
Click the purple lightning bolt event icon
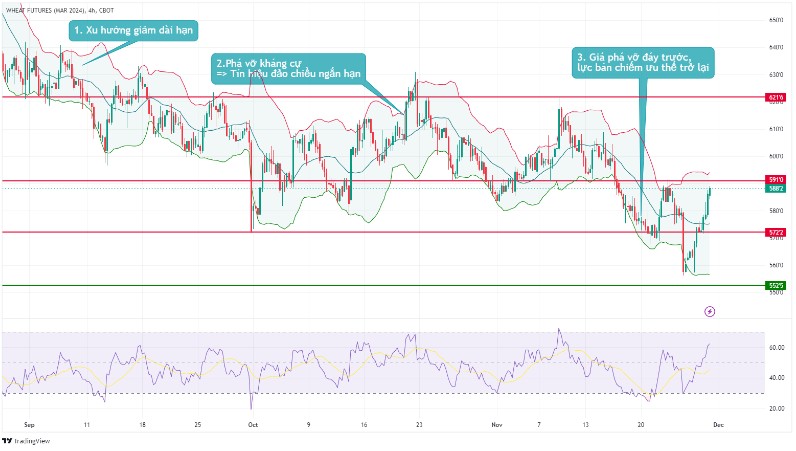pyautogui.click(x=710, y=312)
